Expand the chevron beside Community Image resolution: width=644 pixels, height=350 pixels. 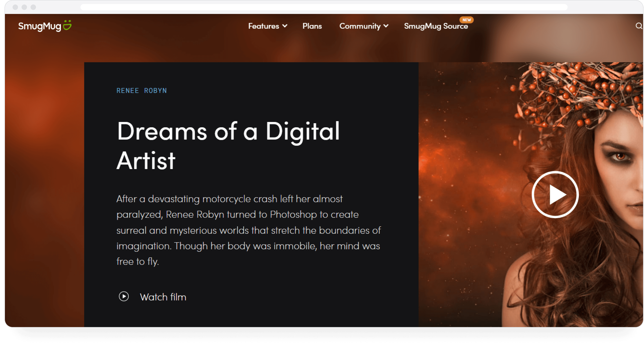coord(386,26)
